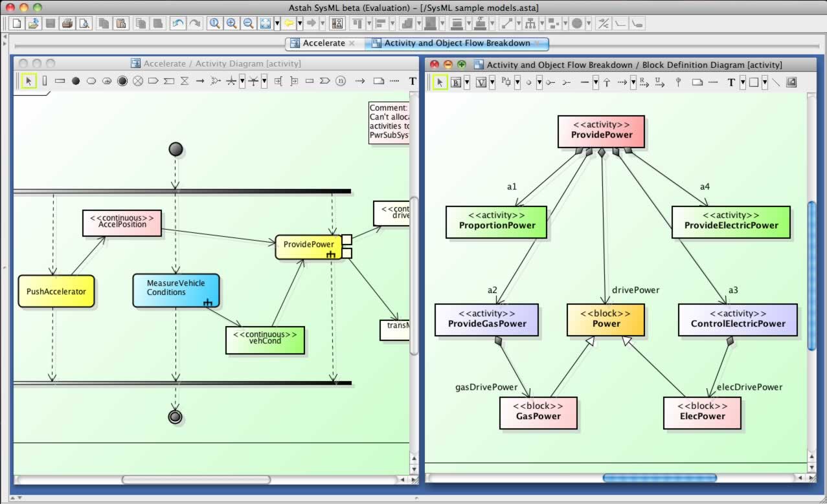
Task: Select the activity final node tool
Action: [122, 82]
